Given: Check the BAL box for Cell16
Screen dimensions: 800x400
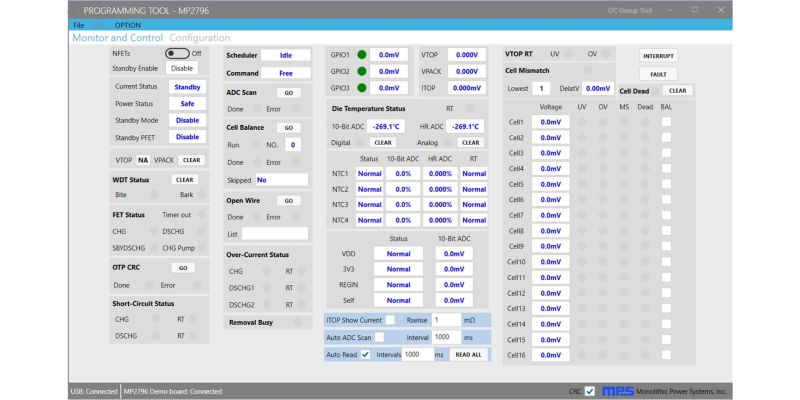Looking at the screenshot, I should click(666, 355).
